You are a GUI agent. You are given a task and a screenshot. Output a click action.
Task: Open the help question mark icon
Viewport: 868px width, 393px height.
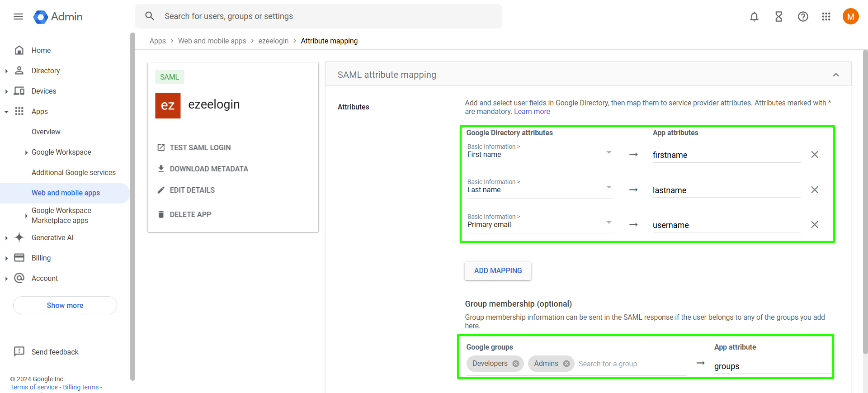[x=803, y=17]
